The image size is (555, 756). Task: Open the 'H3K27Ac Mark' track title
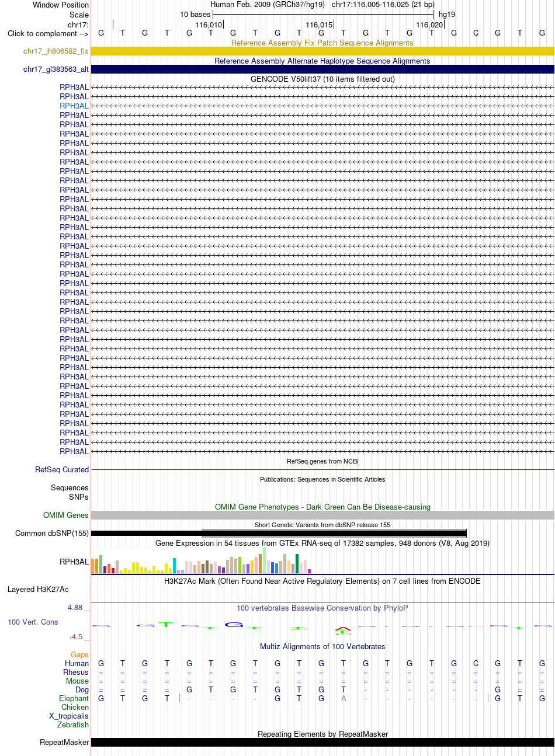coord(322,581)
